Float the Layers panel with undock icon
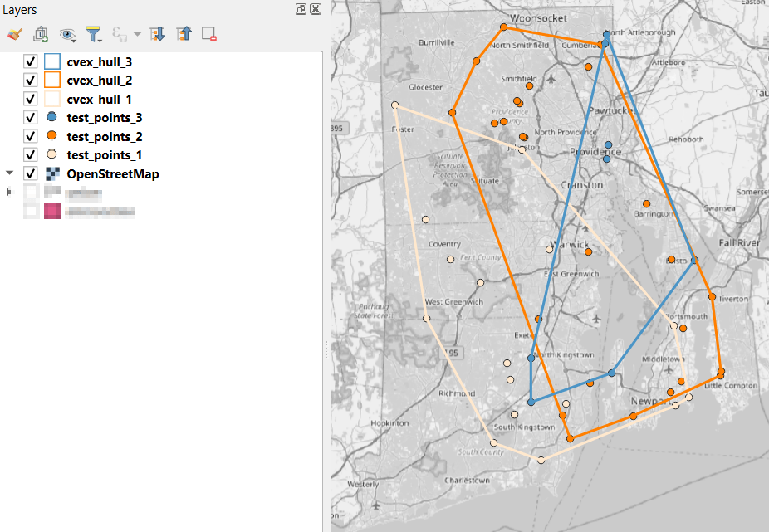The height and width of the screenshot is (532, 769). pyautogui.click(x=301, y=9)
